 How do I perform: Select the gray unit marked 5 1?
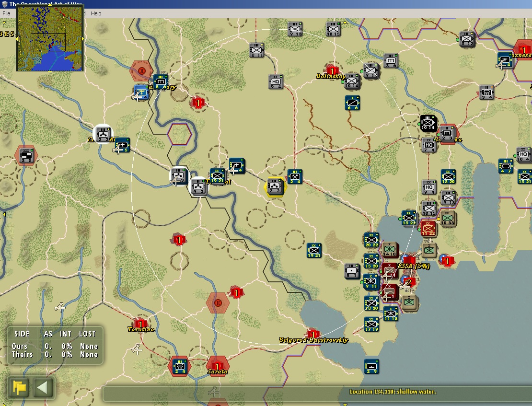[352, 271]
